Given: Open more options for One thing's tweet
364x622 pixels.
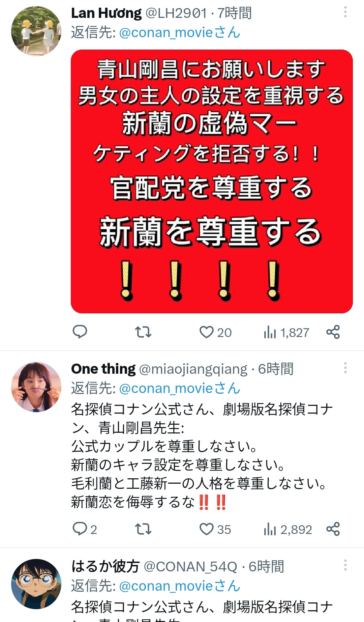Looking at the screenshot, I should coord(345,368).
